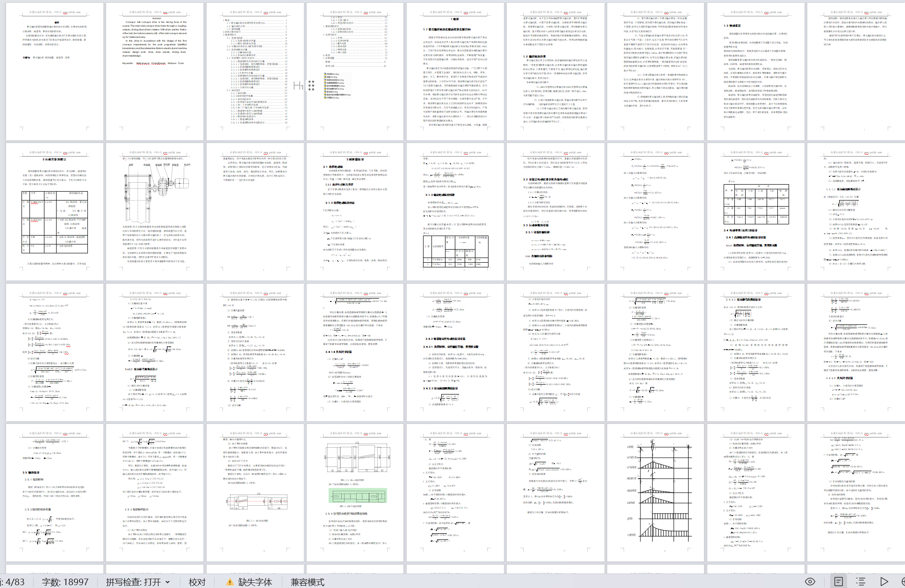The image size is (905, 588).
Task: Click the six-dot paragraph drag handle
Action: tap(311, 85)
